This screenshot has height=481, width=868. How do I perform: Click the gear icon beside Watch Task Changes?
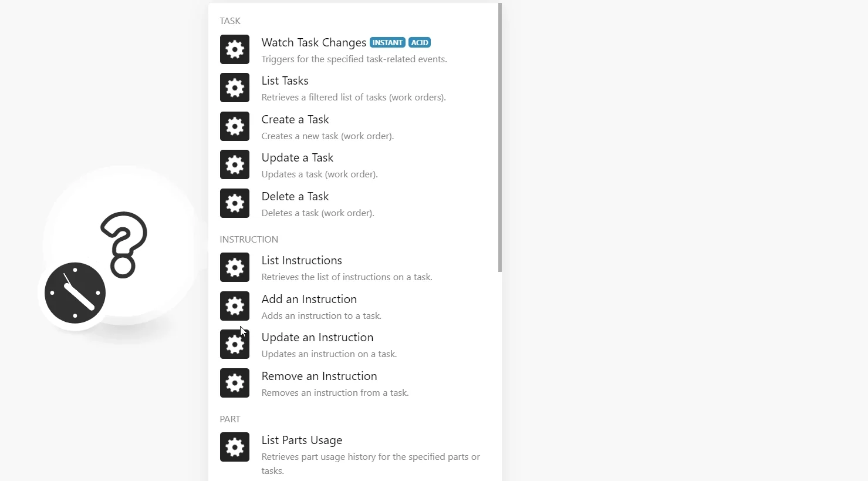235,49
